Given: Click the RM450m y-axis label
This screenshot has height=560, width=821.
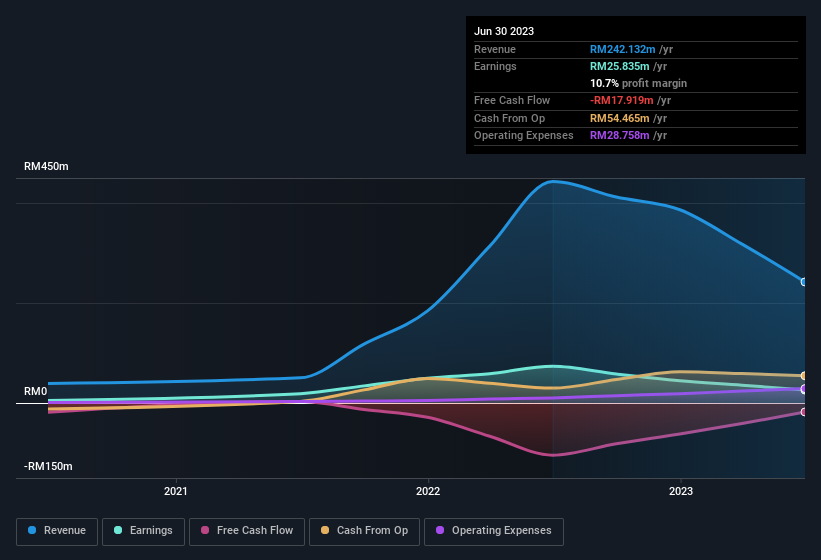Looking at the screenshot, I should click(46, 166).
